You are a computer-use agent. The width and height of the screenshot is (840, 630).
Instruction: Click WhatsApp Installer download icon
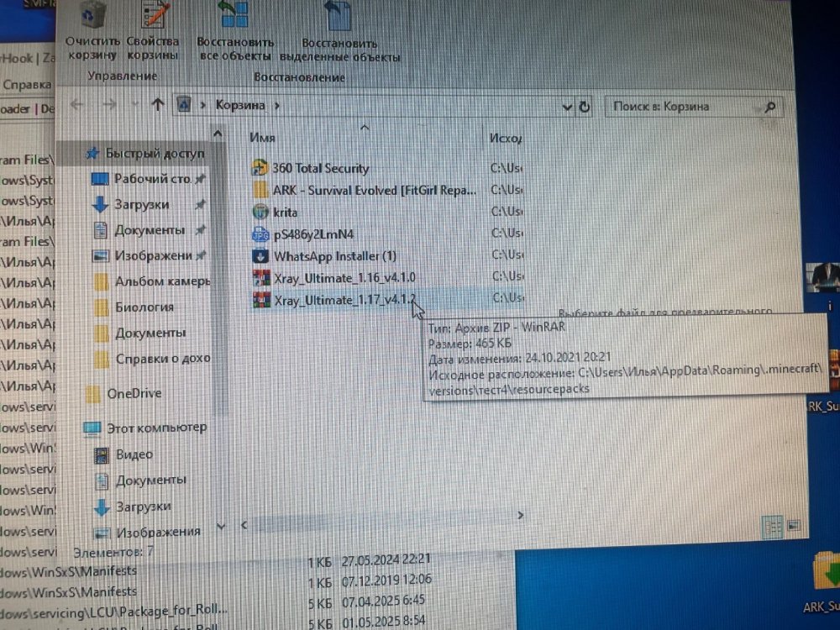click(260, 255)
